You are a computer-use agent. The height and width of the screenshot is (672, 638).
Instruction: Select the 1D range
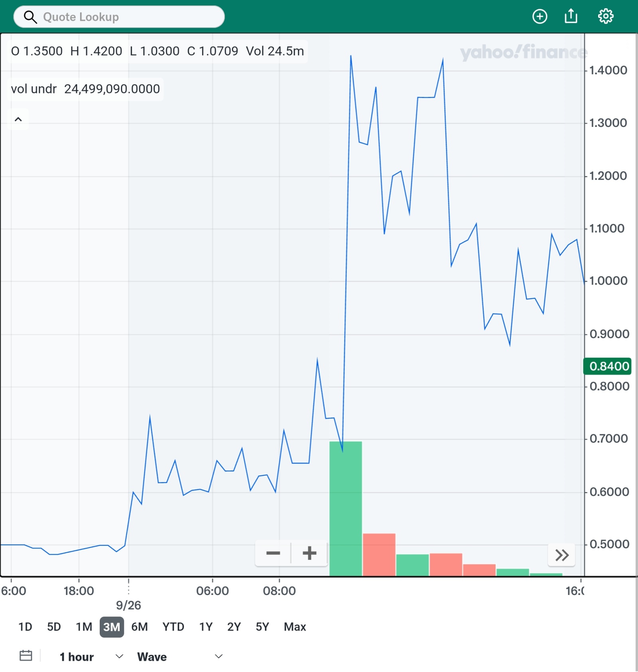tap(25, 627)
